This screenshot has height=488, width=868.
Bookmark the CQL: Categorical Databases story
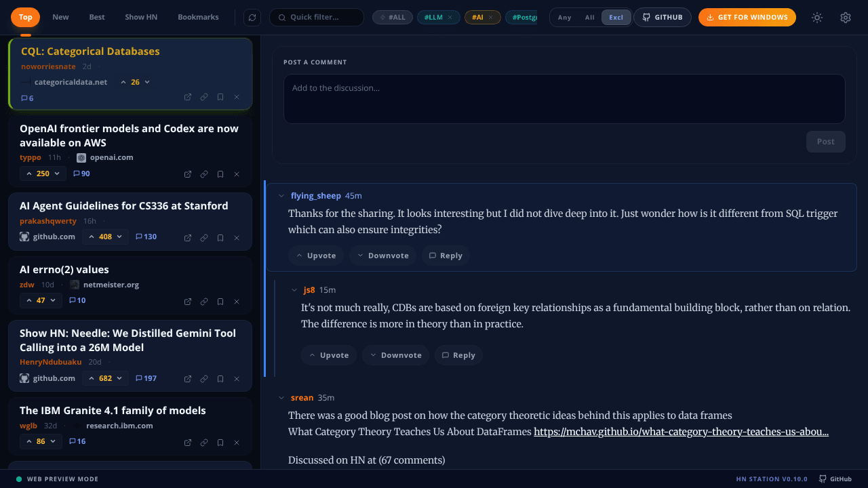click(x=220, y=97)
